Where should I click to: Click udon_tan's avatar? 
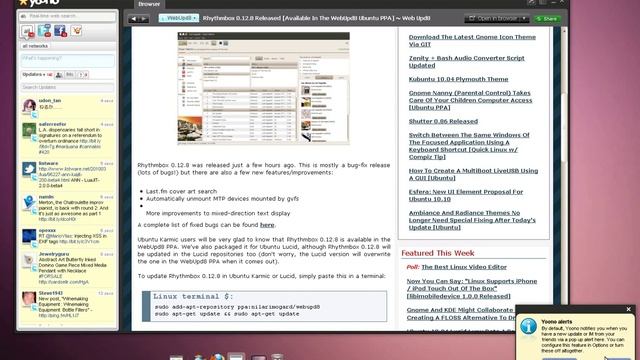pyautogui.click(x=29, y=106)
